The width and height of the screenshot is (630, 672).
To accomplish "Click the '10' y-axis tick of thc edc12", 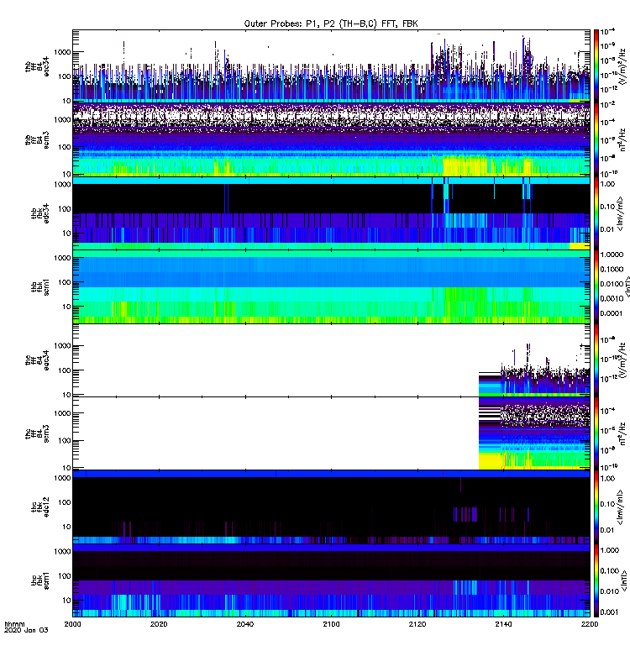I will tap(66, 527).
